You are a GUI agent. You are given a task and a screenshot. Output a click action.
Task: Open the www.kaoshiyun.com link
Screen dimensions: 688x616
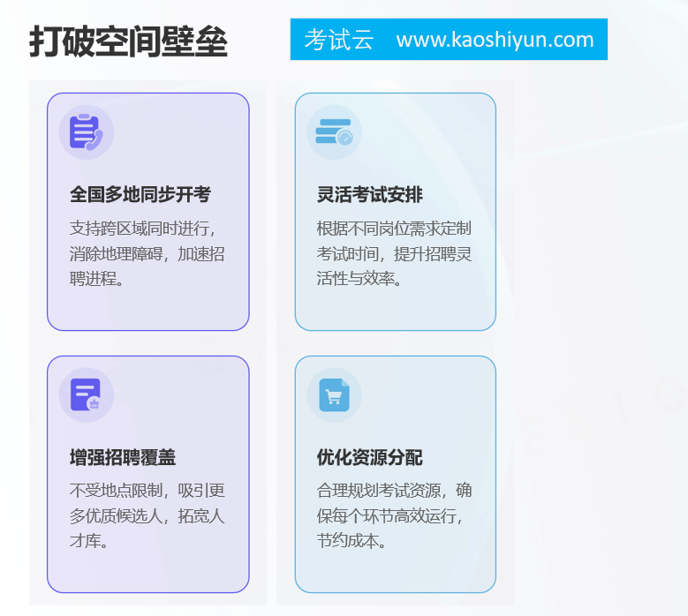[x=495, y=40]
